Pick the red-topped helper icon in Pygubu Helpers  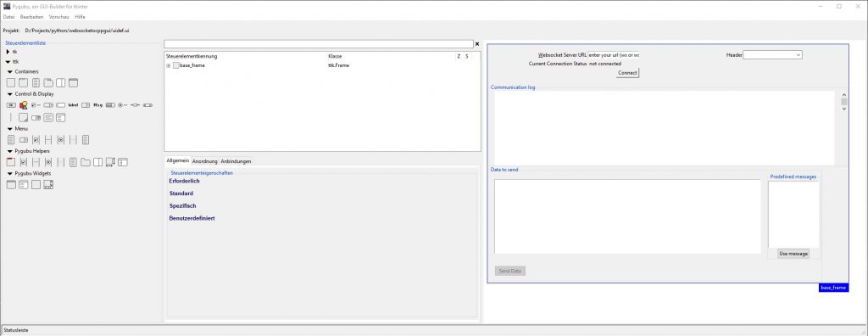(x=11, y=162)
